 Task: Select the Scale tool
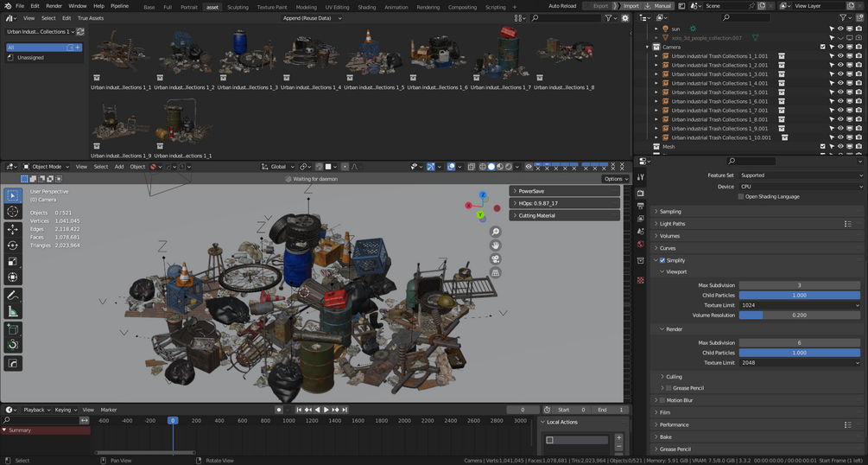(x=13, y=262)
